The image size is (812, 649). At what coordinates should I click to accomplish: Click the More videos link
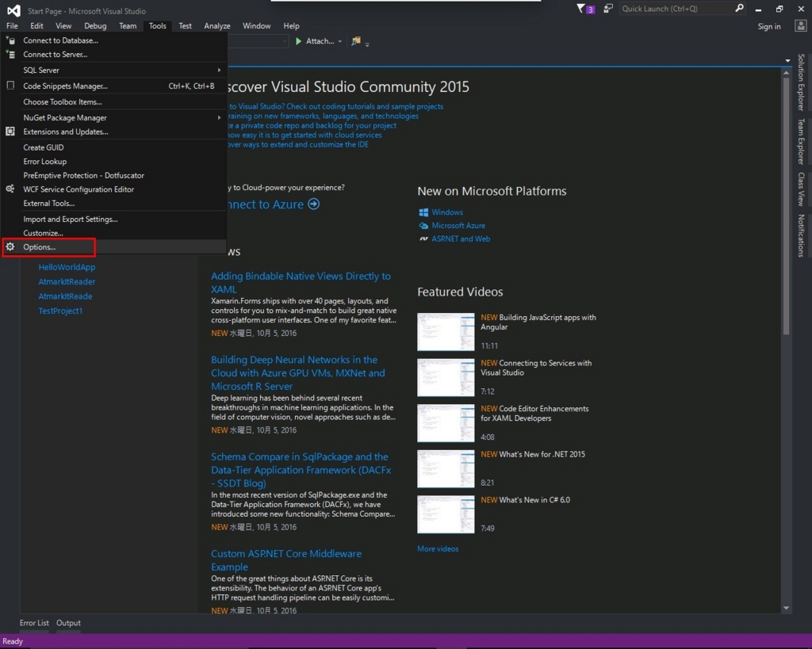pos(438,548)
